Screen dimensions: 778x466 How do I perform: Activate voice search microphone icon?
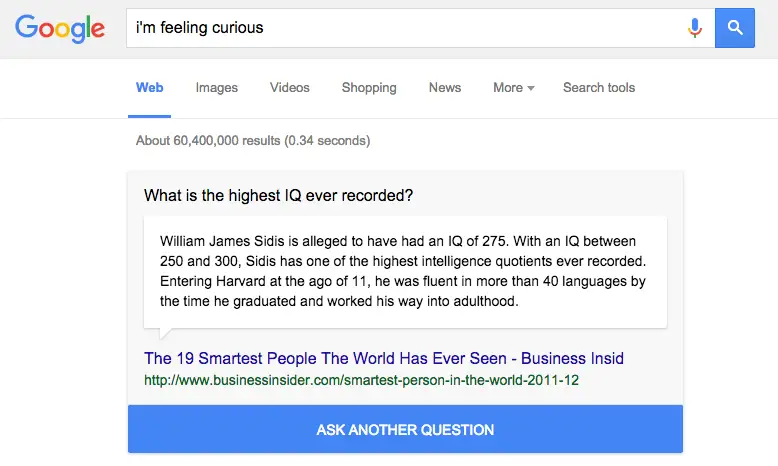[695, 28]
